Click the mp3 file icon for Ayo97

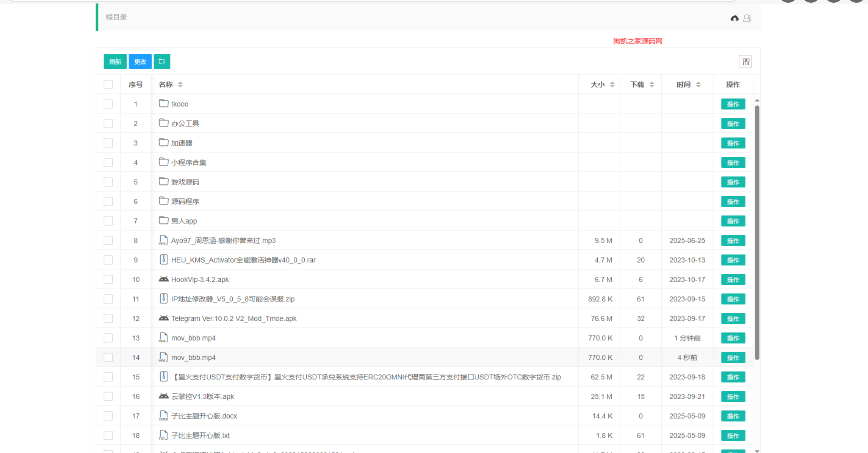(x=163, y=240)
